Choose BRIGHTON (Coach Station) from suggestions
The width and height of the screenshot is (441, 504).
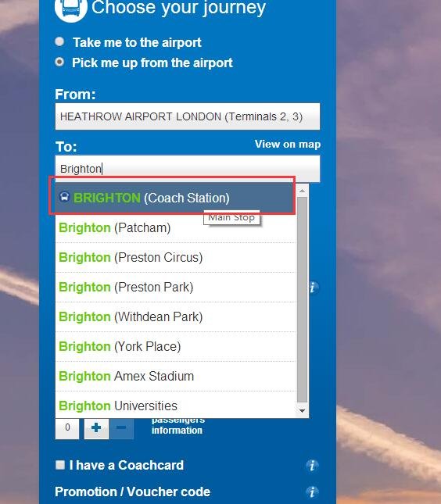tap(176, 198)
